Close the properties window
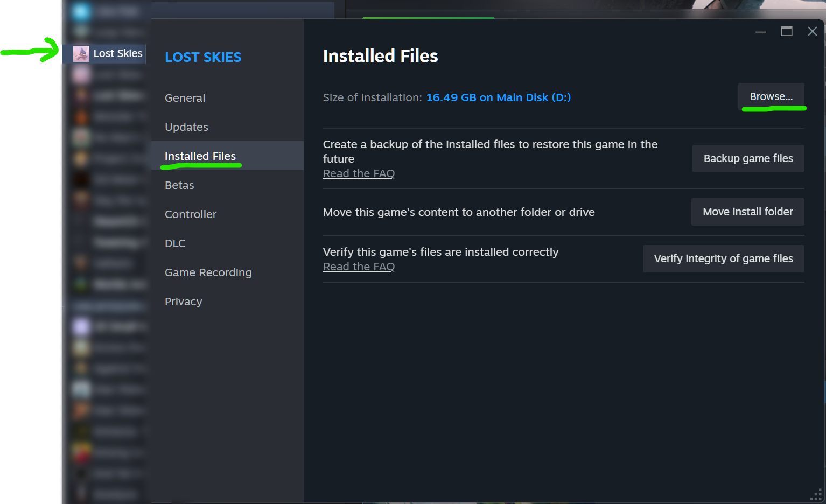 [812, 32]
